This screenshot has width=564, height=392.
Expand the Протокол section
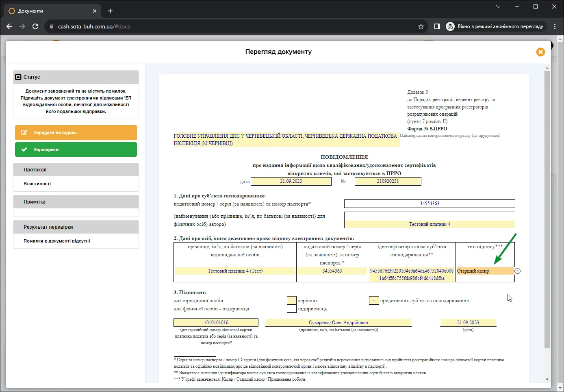(x=76, y=170)
